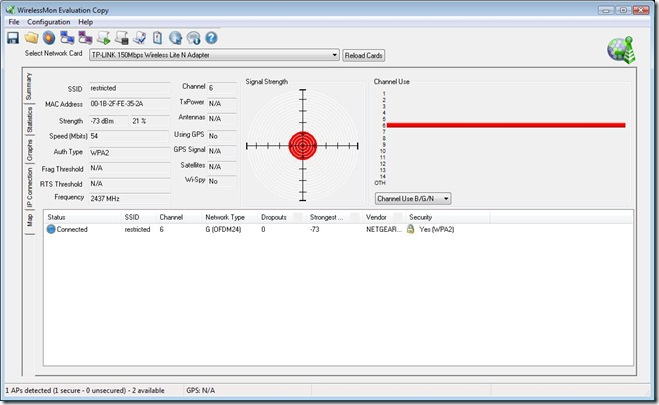The width and height of the screenshot is (659, 405).
Task: Sort the list by the Channel column header
Action: point(171,216)
